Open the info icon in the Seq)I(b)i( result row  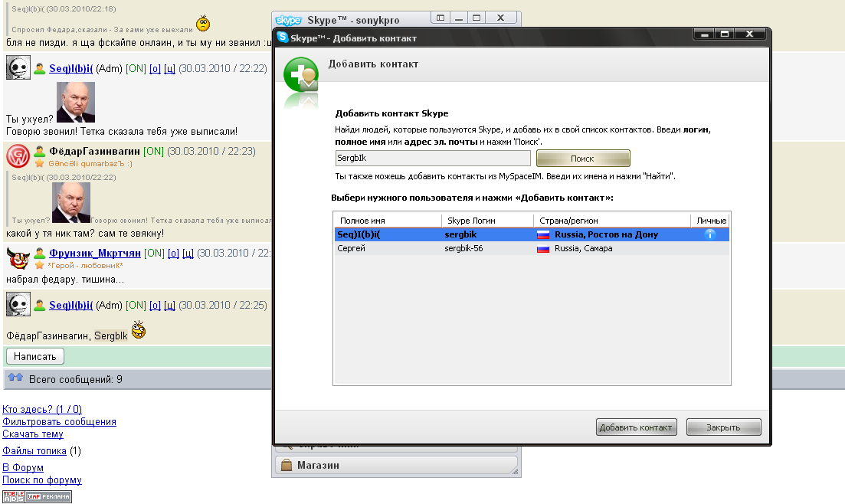point(709,234)
